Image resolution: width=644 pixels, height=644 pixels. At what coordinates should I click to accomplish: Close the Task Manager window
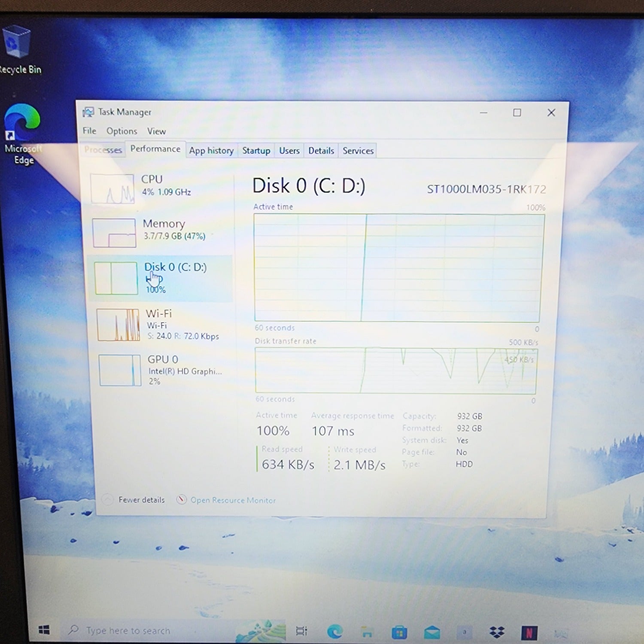tap(551, 112)
